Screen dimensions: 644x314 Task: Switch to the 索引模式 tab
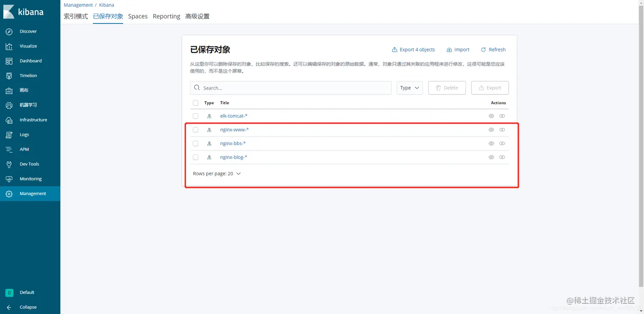coord(76,16)
